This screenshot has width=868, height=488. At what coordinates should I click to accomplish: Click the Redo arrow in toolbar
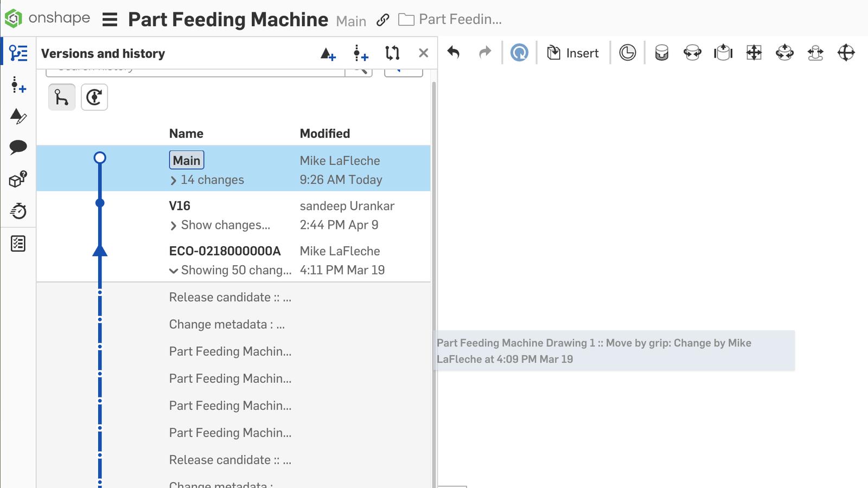485,53
